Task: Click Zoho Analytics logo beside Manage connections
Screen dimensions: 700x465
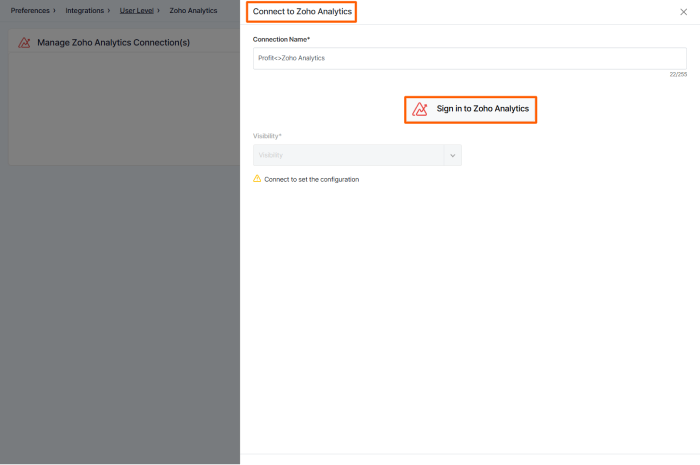Action: click(24, 42)
